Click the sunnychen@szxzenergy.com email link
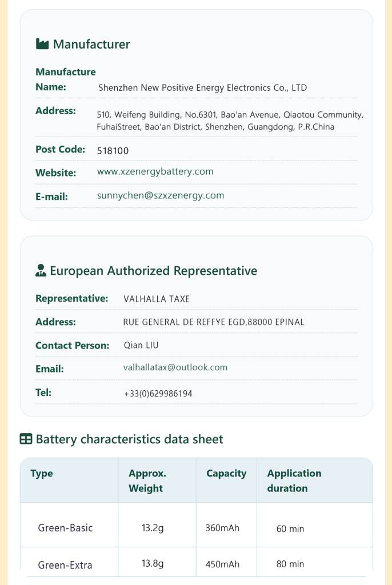Screen dimensions: 392x585 pos(161,195)
